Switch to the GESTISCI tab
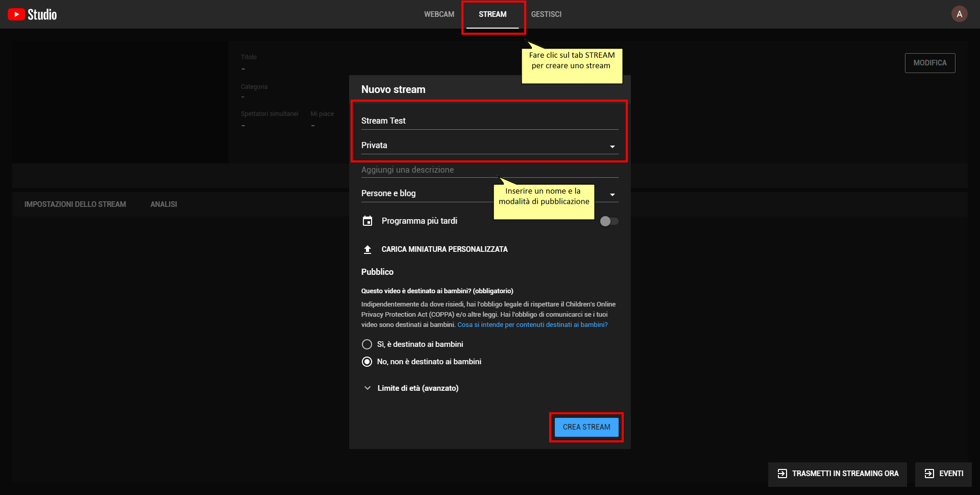This screenshot has width=980, height=495. tap(546, 14)
